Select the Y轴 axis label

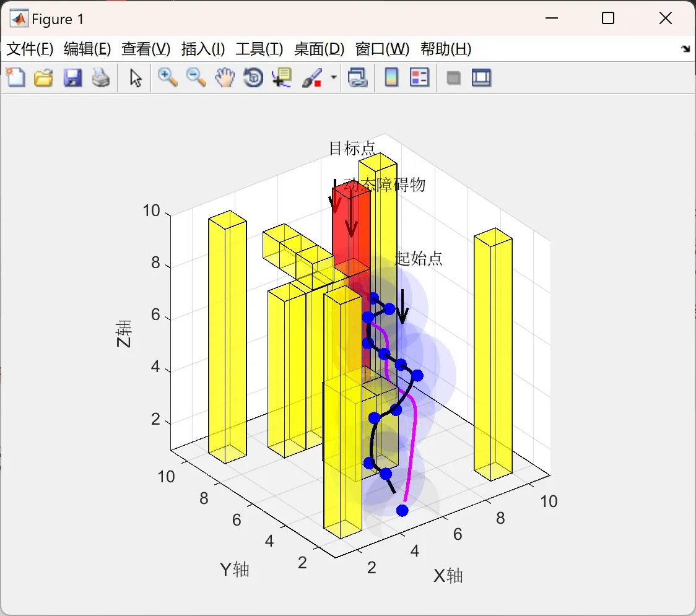tap(234, 570)
